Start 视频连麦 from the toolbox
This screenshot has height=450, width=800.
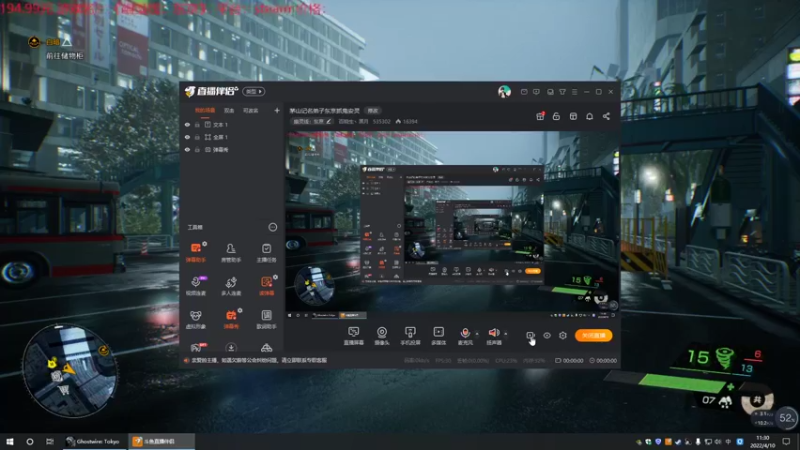(196, 286)
